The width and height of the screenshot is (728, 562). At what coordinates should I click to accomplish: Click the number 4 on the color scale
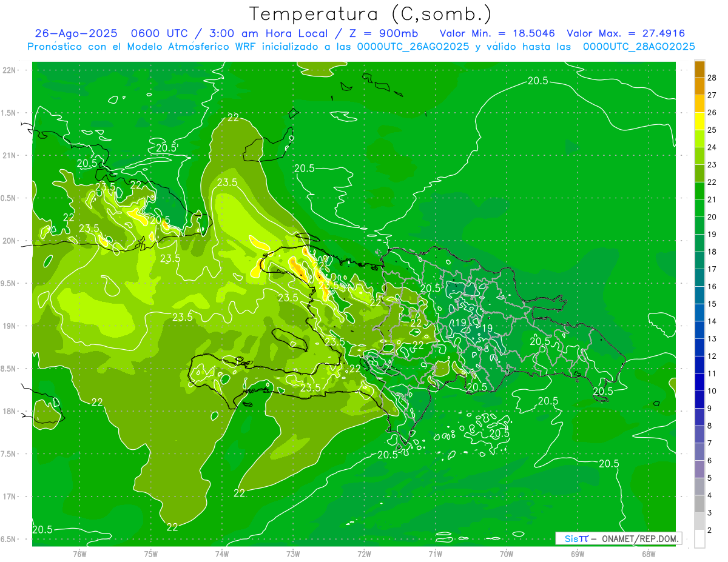pyautogui.click(x=710, y=495)
